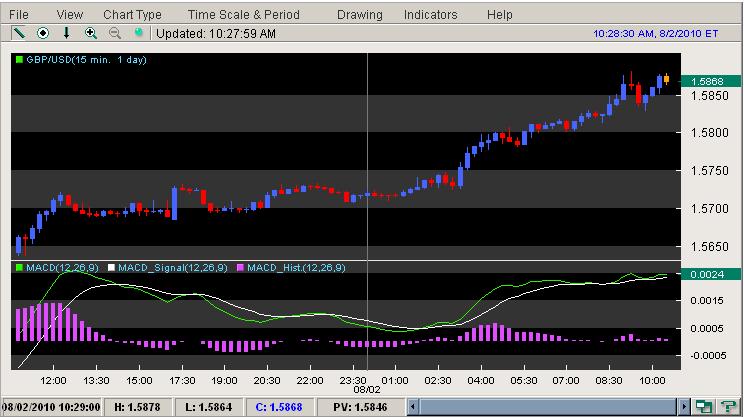
Task: Zoom out of the chart
Action: pyautogui.click(x=114, y=33)
